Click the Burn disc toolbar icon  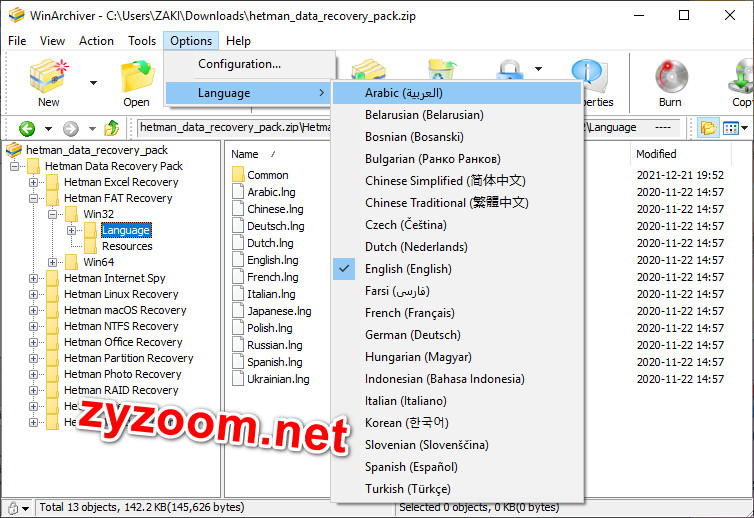[671, 76]
